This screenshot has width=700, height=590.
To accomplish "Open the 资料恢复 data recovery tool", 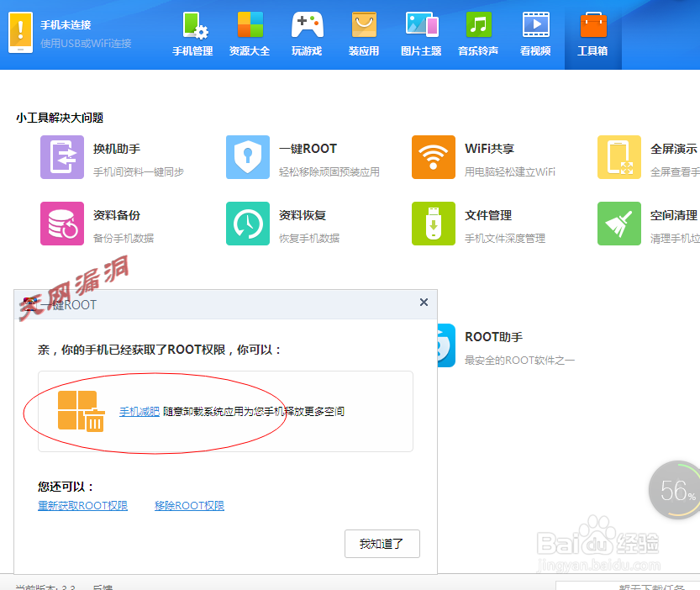I will (248, 224).
